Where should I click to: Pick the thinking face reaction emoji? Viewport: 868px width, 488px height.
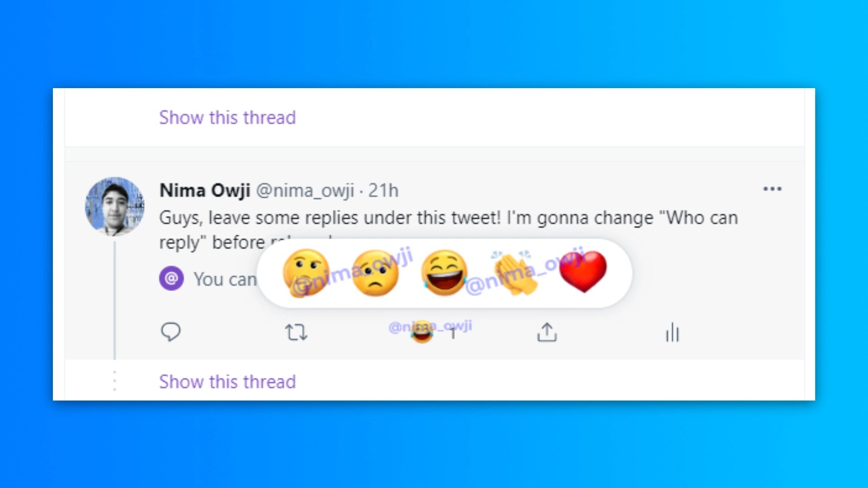pos(306,273)
